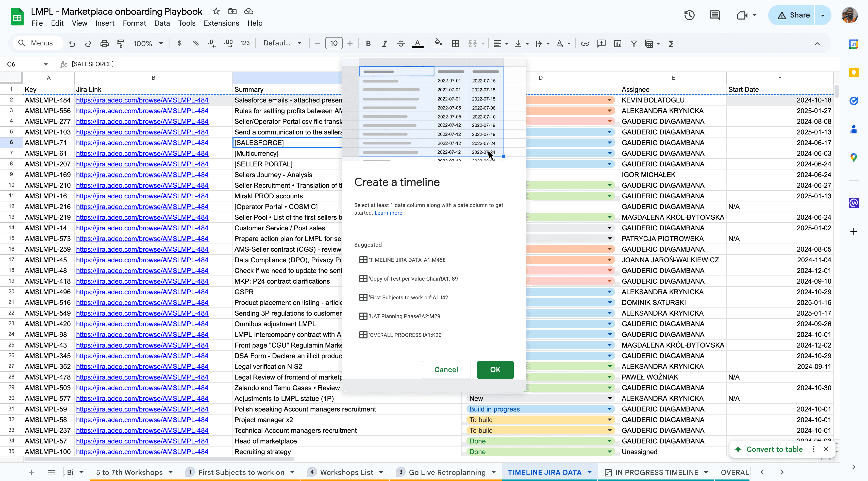Image resolution: width=868 pixels, height=481 pixels.
Task: Open Google Keep side panel icon
Action: (x=854, y=72)
